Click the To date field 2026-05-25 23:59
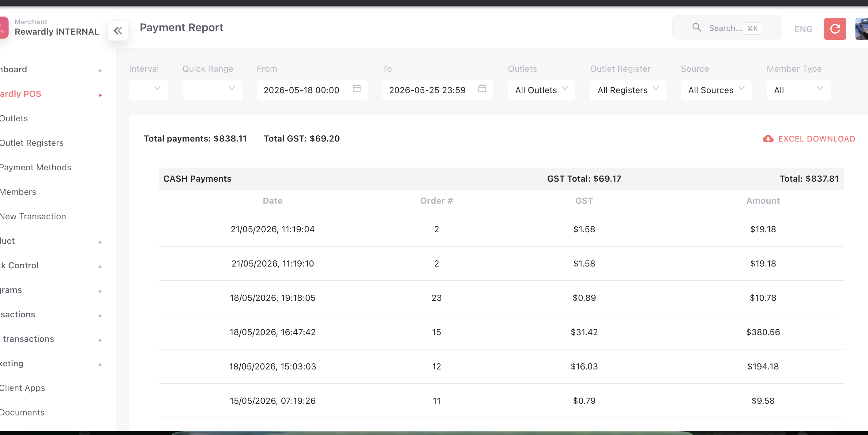Screen dimensions: 868x435 [438, 90]
